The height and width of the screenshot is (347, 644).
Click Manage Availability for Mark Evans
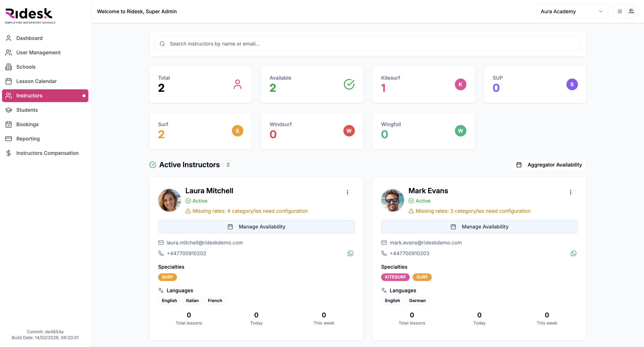(x=479, y=227)
